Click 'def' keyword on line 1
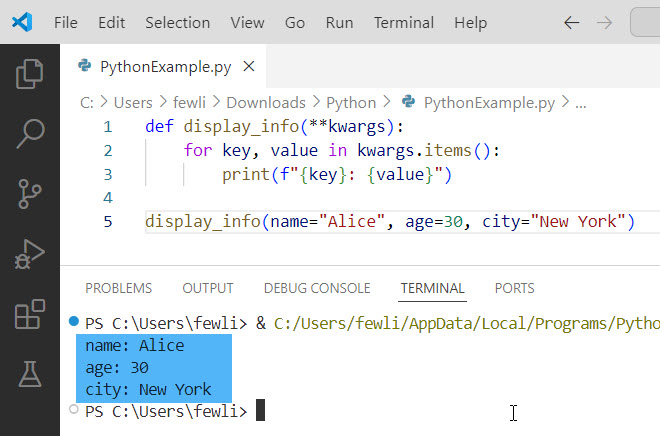Viewport: 660px width, 436px height. (x=159, y=126)
